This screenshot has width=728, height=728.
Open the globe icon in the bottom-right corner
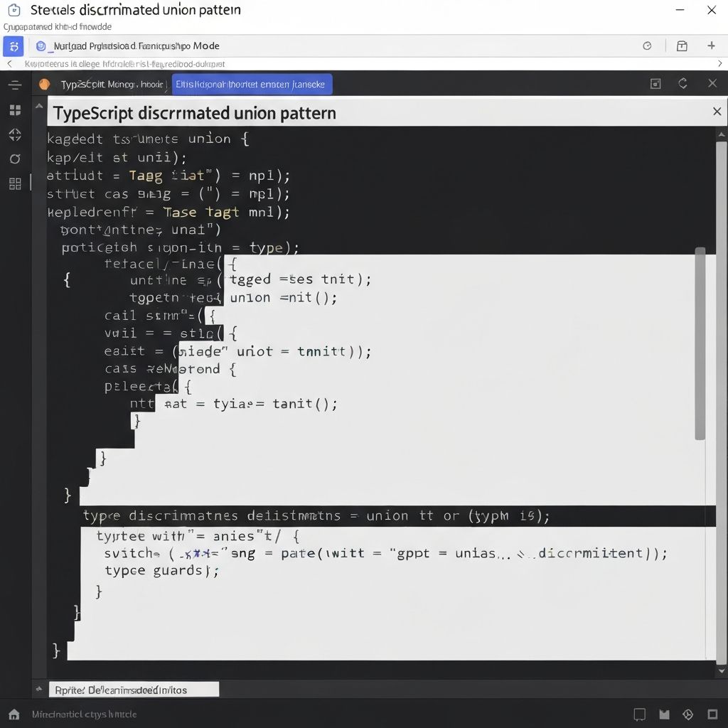pyautogui.click(x=687, y=714)
